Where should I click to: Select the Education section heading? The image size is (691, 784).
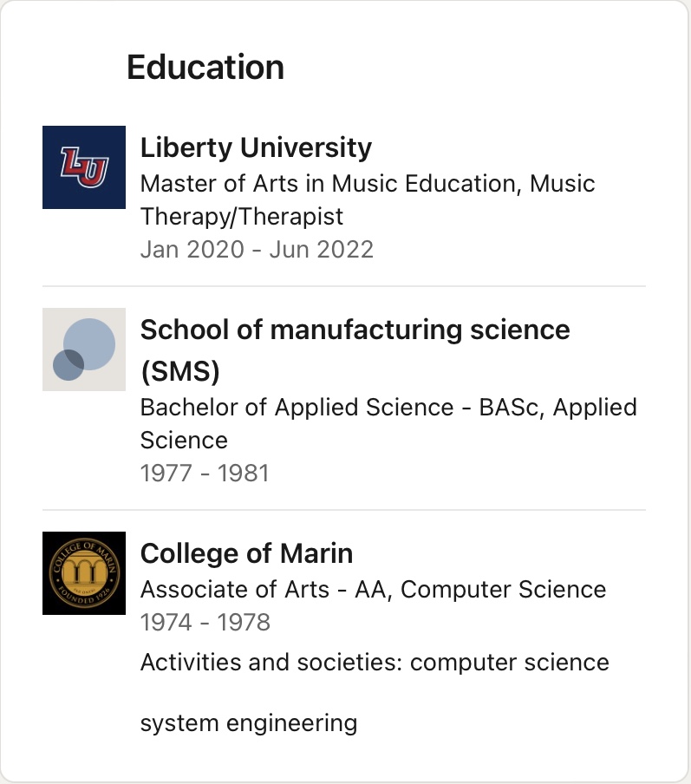coord(205,67)
